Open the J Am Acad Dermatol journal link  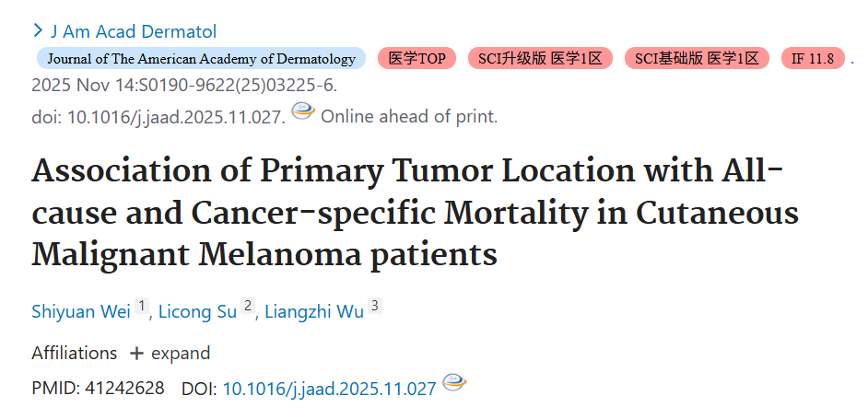click(134, 31)
